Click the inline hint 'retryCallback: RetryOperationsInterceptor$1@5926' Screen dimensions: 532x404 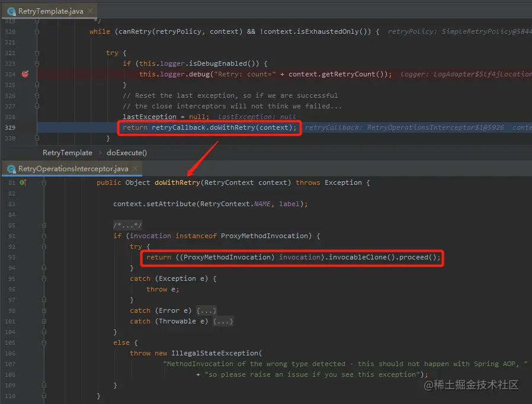tap(404, 127)
